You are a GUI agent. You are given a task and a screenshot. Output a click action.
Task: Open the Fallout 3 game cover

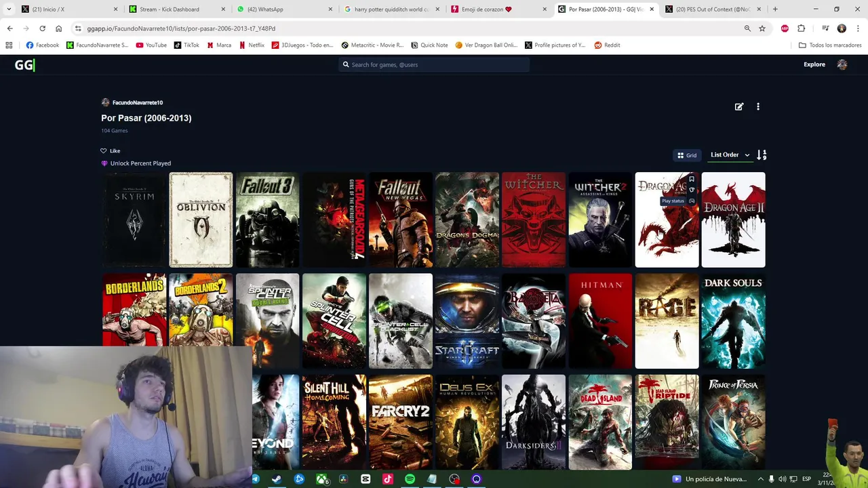coord(267,220)
